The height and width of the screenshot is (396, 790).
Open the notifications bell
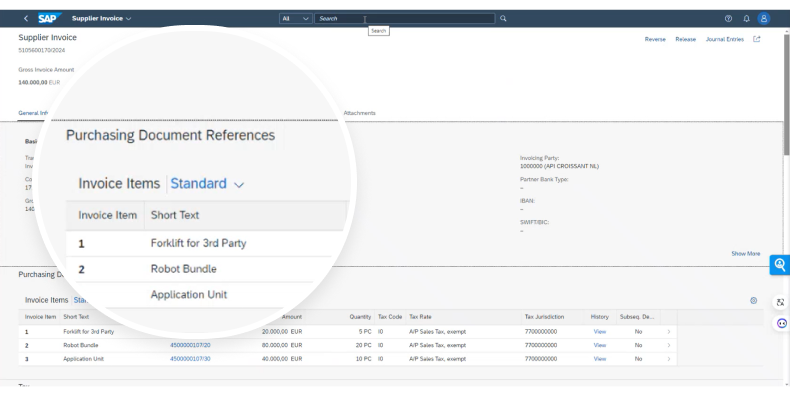pos(746,18)
